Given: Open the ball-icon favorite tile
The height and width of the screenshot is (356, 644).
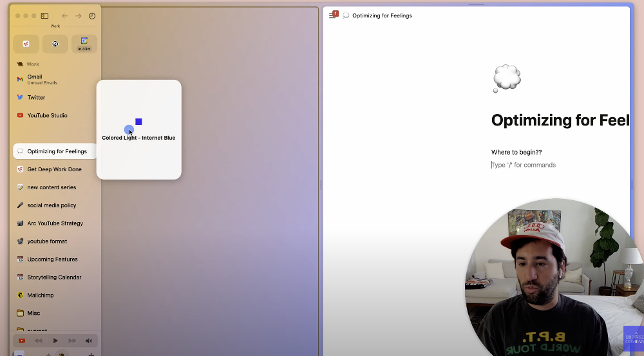Looking at the screenshot, I should [55, 44].
